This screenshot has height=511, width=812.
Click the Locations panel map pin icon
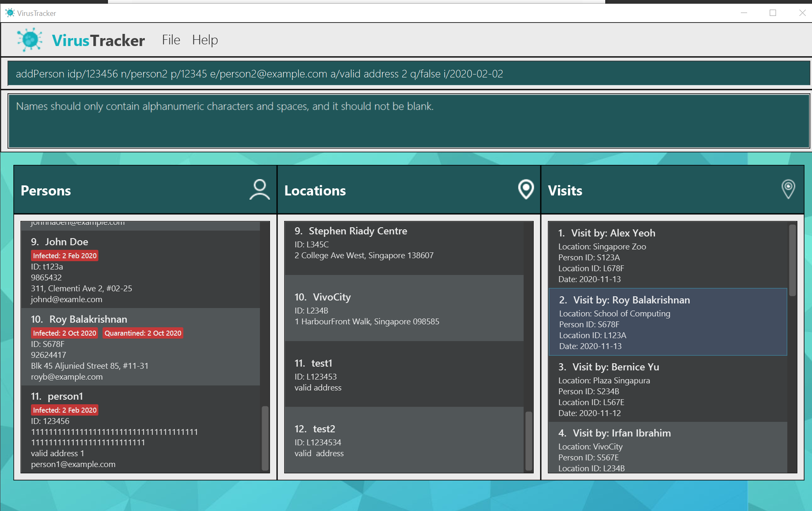point(526,190)
